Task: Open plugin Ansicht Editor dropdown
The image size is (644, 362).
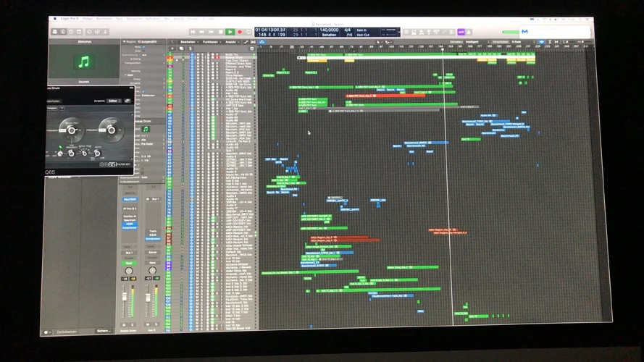Action: click(113, 101)
